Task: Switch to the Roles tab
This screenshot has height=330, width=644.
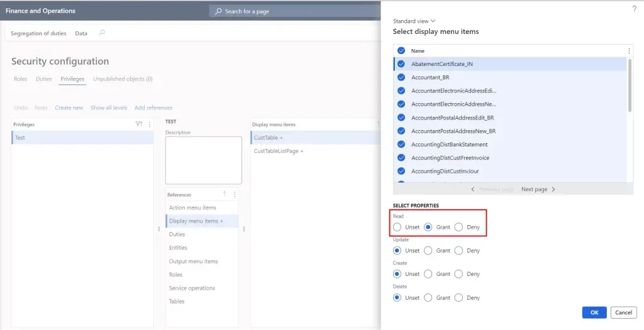Action: click(21, 79)
